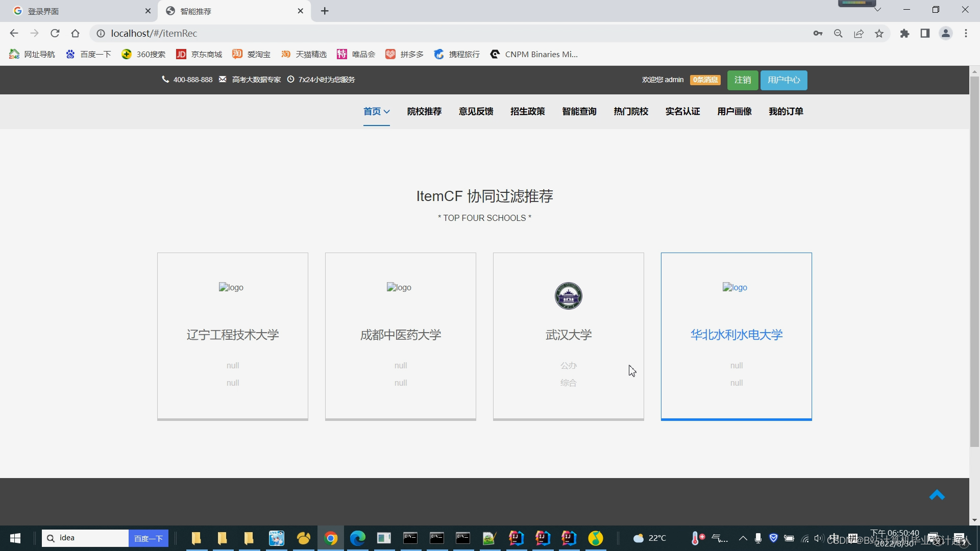980x551 pixels.
Task: Click the saved passwords key icon
Action: click(x=818, y=33)
